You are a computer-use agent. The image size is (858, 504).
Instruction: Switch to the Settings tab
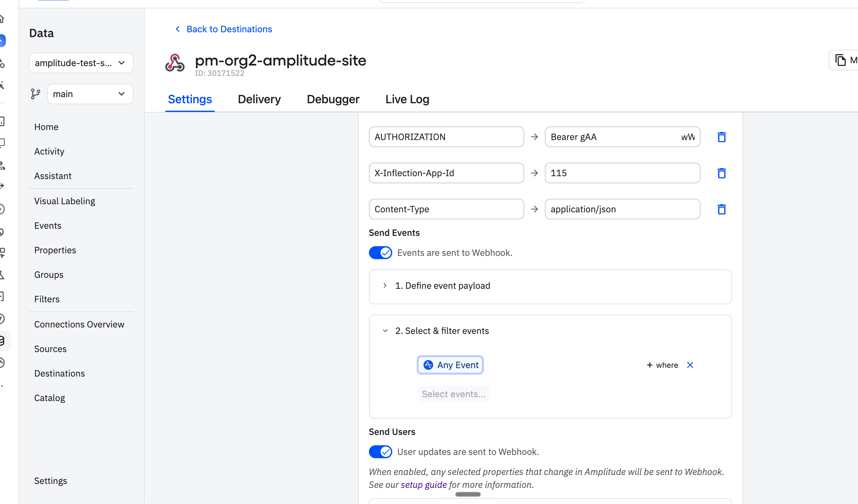point(190,99)
